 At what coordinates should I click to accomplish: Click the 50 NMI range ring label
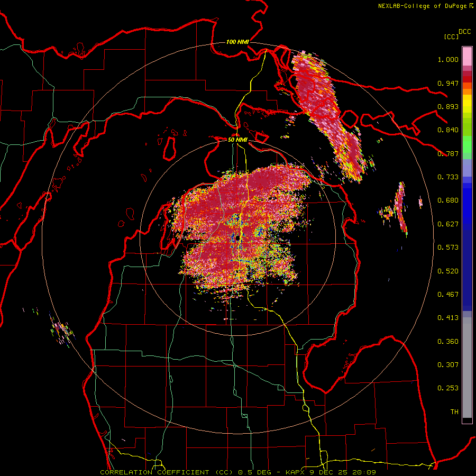click(237, 140)
